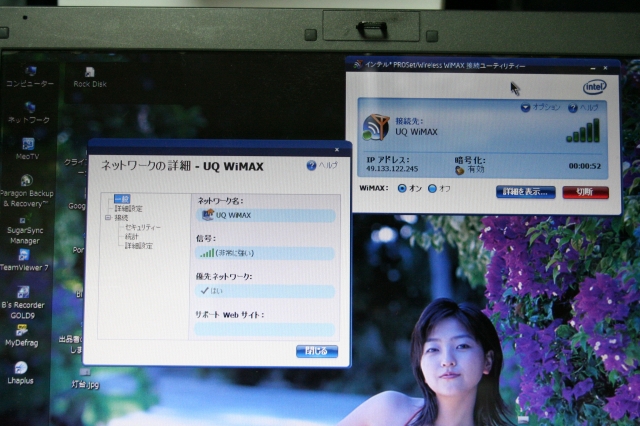The width and height of the screenshot is (640, 426).
Task: Select the WiMAX オン radio button
Action: point(402,188)
